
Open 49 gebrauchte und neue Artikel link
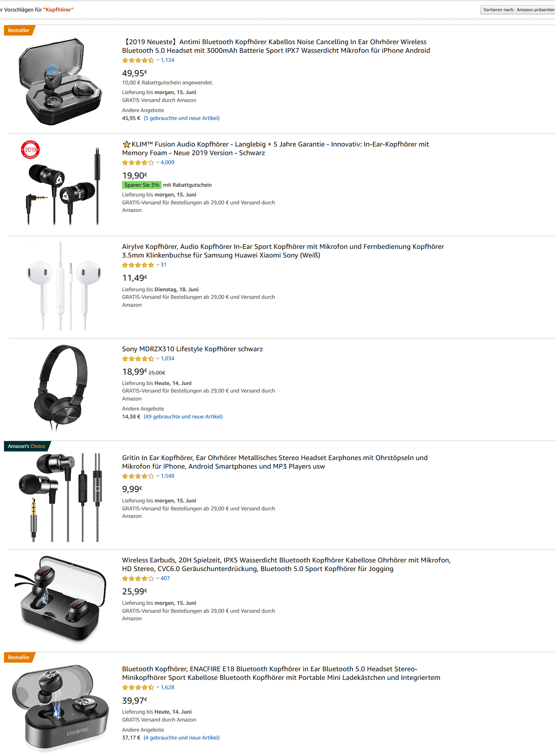tap(183, 417)
